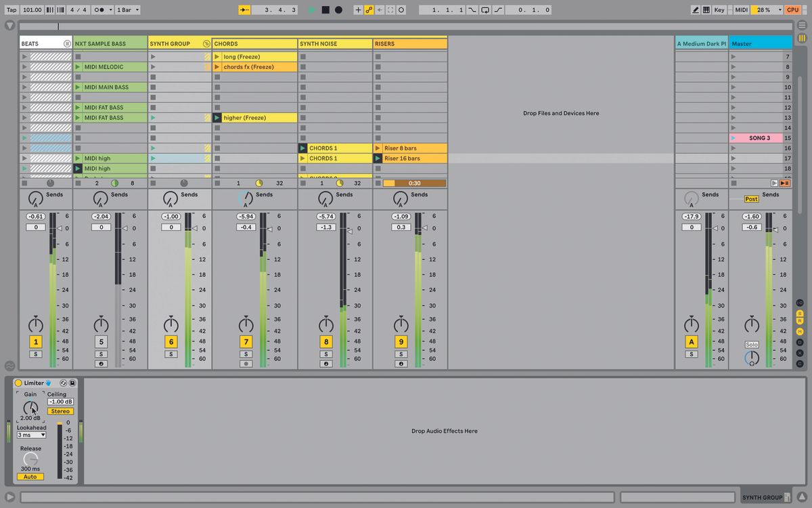This screenshot has width=812, height=508.
Task: Enter Key mapping mode
Action: coord(719,9)
